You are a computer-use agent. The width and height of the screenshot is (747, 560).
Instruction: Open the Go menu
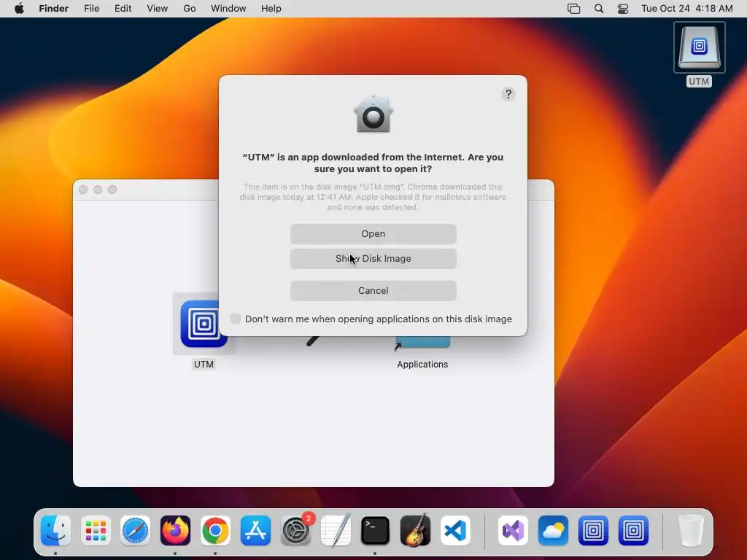pyautogui.click(x=190, y=9)
